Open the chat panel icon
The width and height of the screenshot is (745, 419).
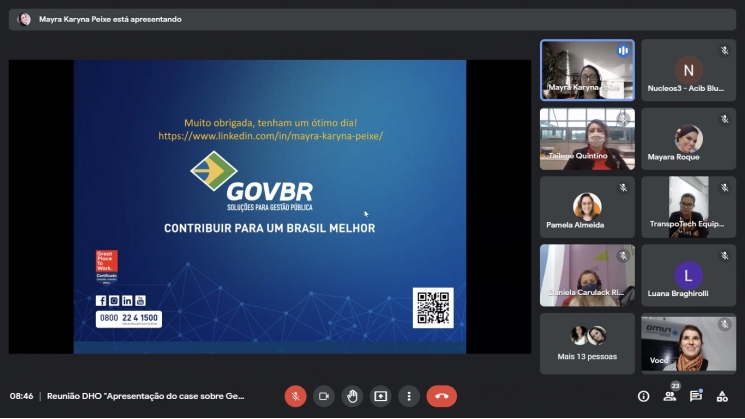[696, 396]
